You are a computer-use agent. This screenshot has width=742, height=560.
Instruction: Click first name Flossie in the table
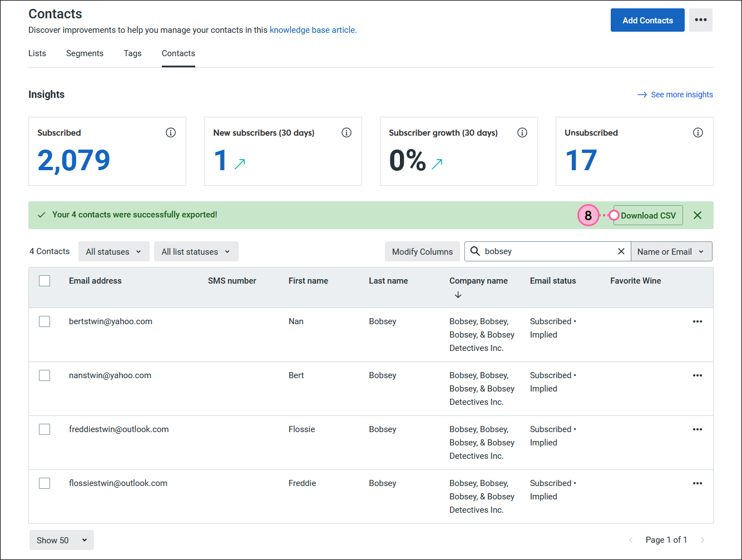(302, 429)
